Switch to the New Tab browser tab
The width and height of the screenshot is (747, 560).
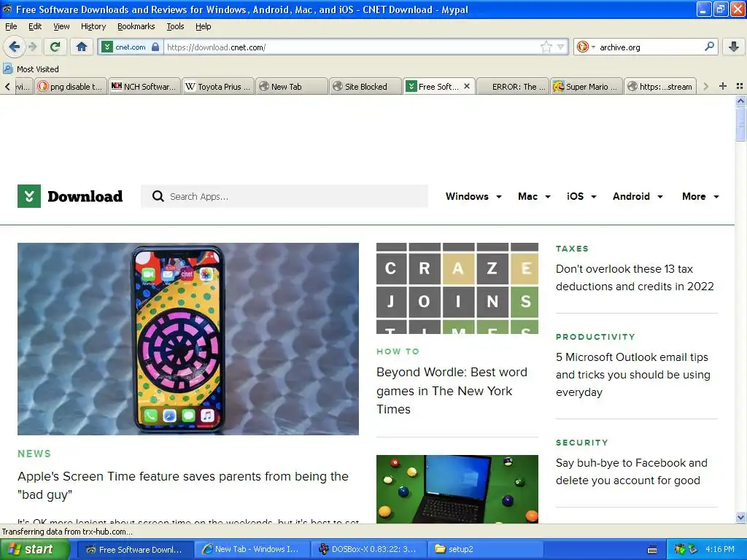point(292,86)
